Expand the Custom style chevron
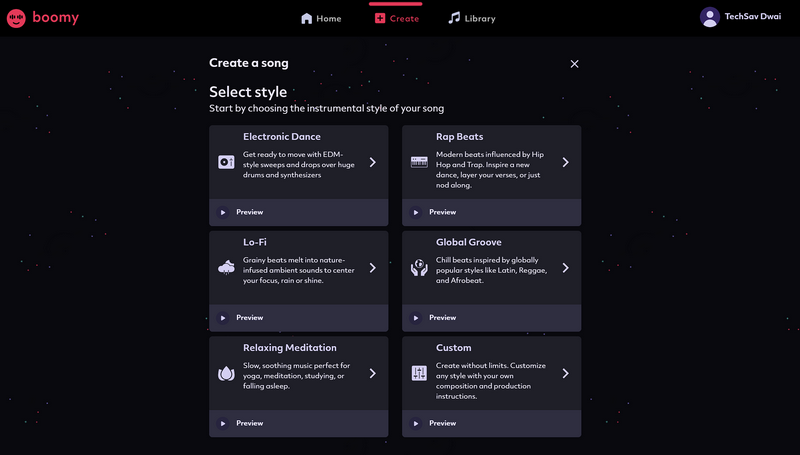The width and height of the screenshot is (800, 455). pyautogui.click(x=565, y=373)
